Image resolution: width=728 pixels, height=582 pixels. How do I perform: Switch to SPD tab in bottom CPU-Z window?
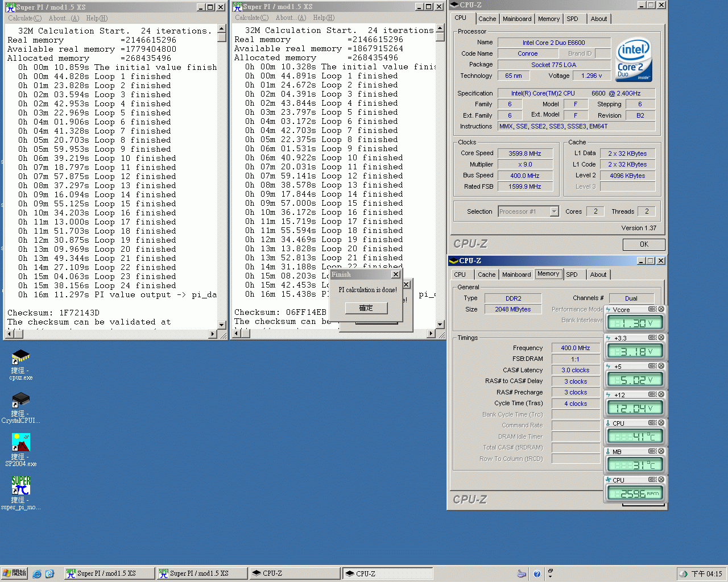click(x=572, y=275)
